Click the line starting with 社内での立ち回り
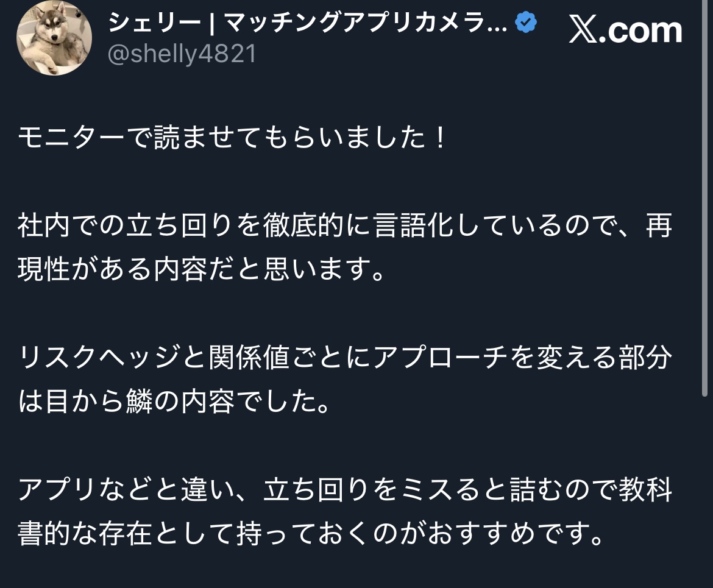Image resolution: width=713 pixels, height=588 pixels. [345, 225]
